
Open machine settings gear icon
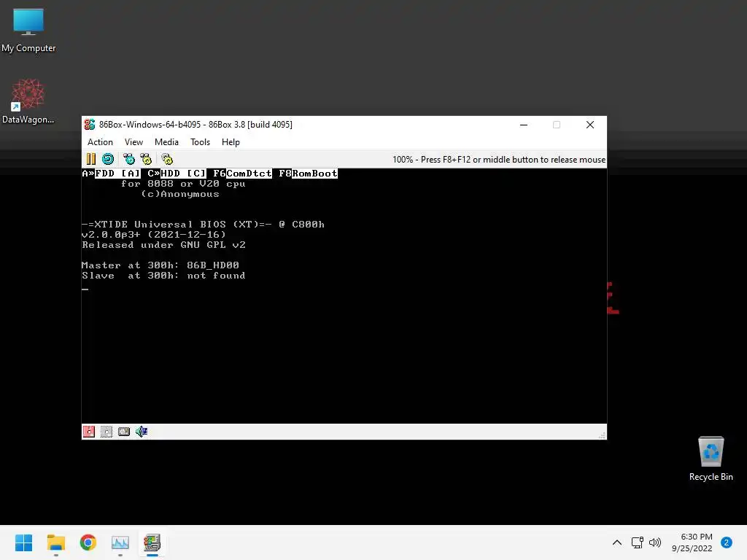pos(167,159)
